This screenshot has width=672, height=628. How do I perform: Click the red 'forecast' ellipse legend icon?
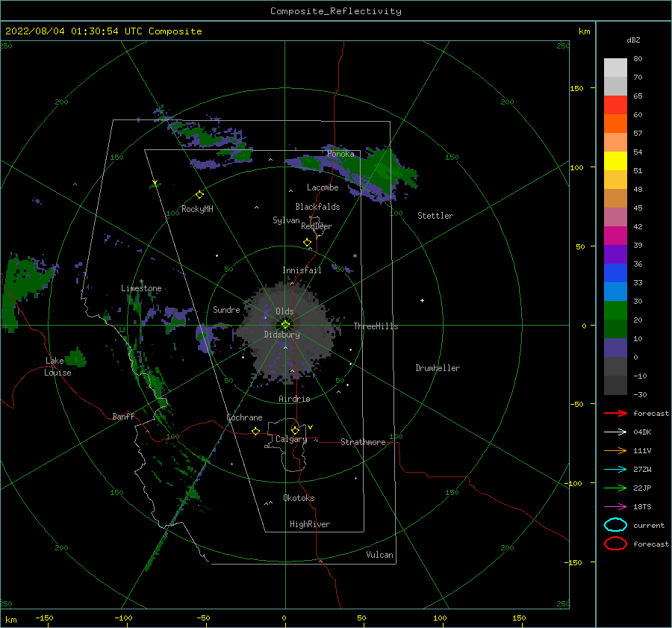615,544
